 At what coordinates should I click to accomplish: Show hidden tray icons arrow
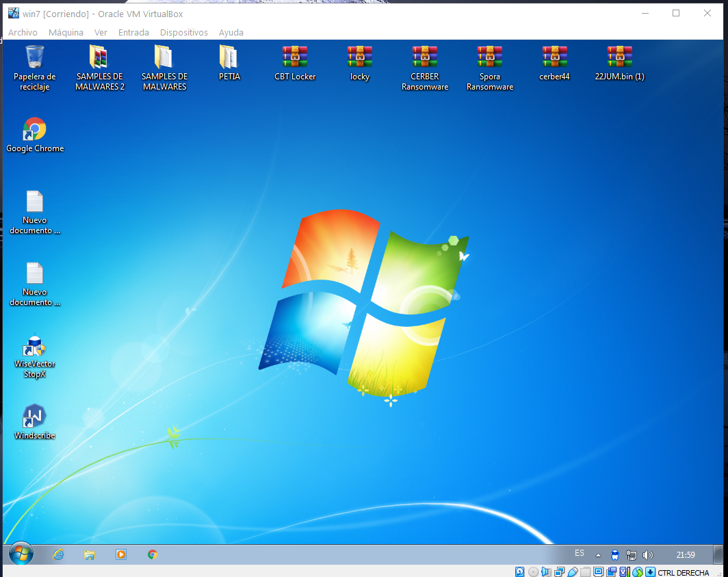tap(598, 554)
